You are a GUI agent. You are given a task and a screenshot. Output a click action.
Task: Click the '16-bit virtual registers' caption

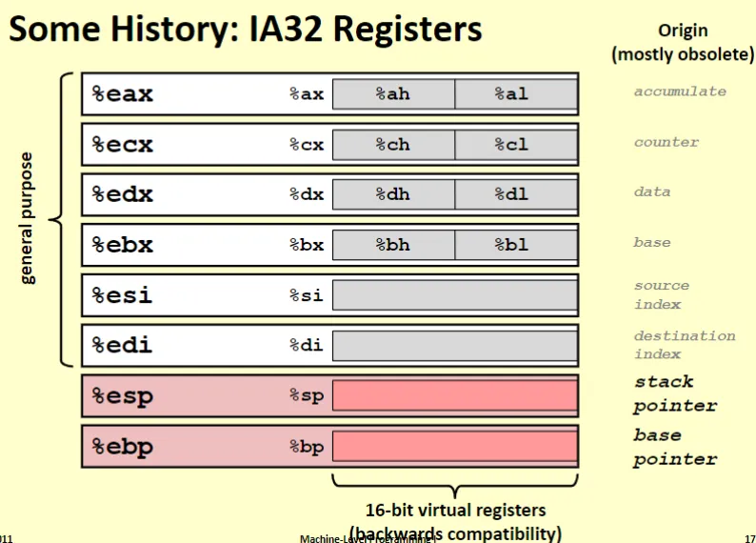click(455, 511)
